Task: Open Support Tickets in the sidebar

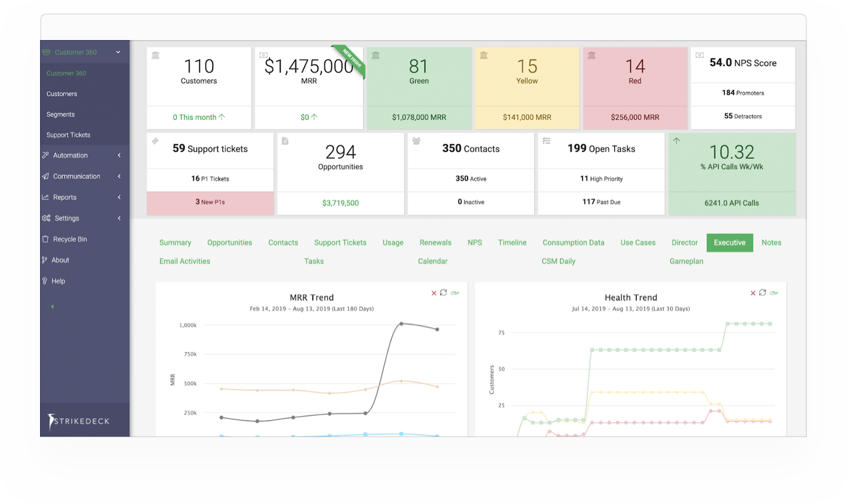Action: coord(68,135)
